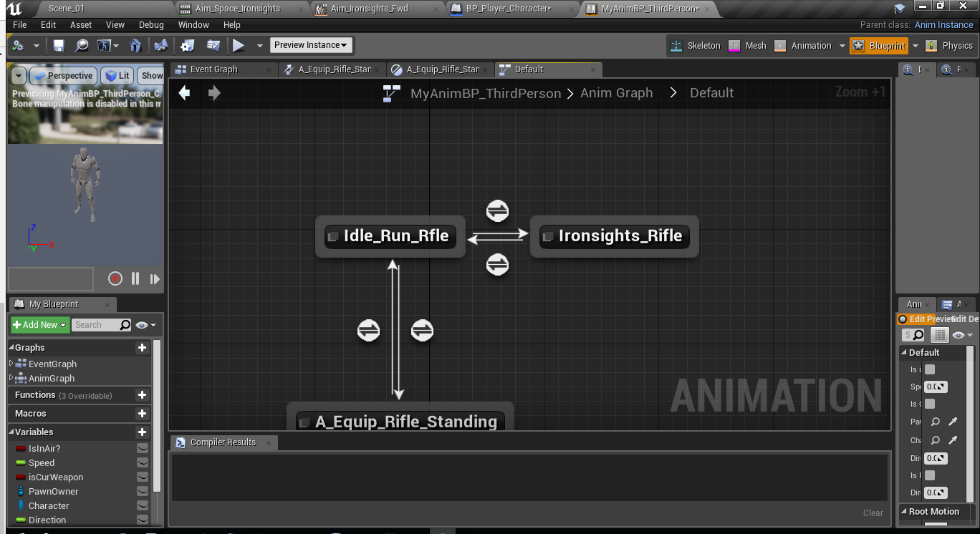Navigate back with the left arrow in graph
The width and height of the screenshot is (980, 534).
185,93
